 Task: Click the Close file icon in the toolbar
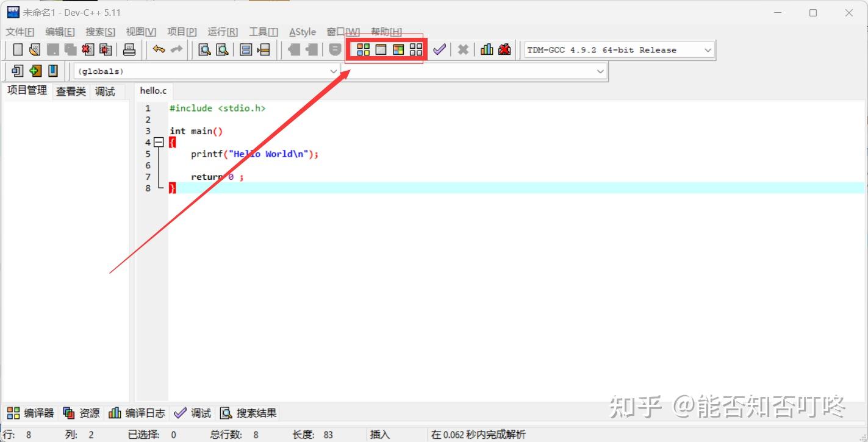pos(88,50)
